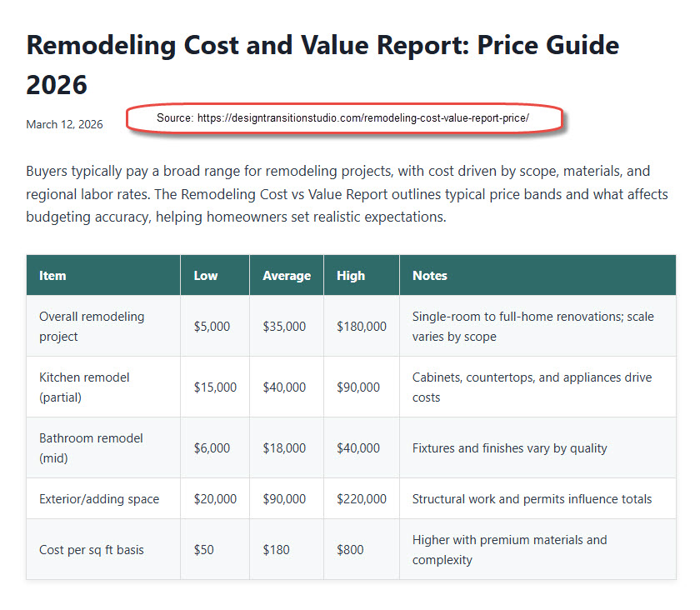Select the $800 cost per sq ft cell
The height and width of the screenshot is (610, 700).
(x=350, y=550)
